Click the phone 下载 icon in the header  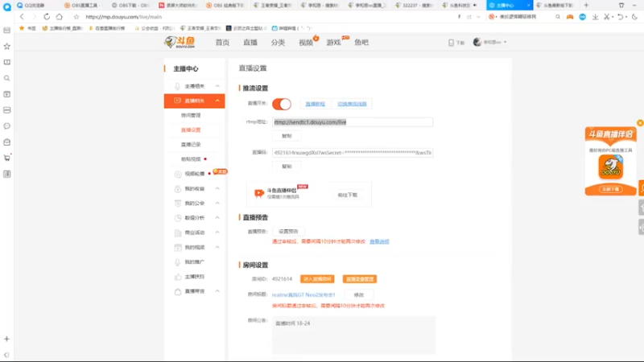pyautogui.click(x=451, y=43)
